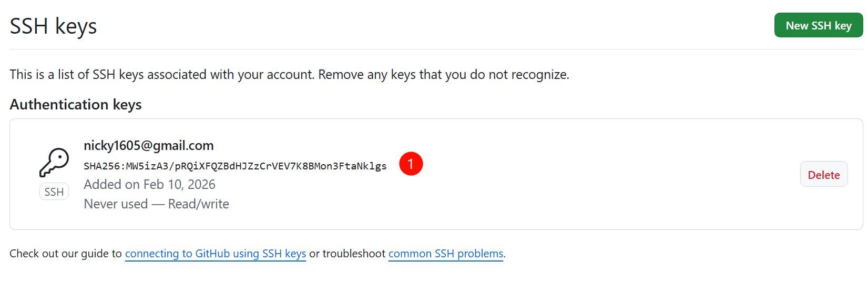The height and width of the screenshot is (281, 868).
Task: Delete the nicky1605@gmail.com SSH key
Action: [823, 175]
